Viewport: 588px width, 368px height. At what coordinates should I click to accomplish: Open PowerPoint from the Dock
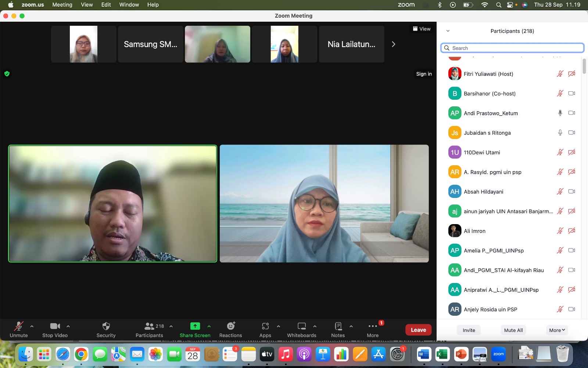click(x=461, y=354)
